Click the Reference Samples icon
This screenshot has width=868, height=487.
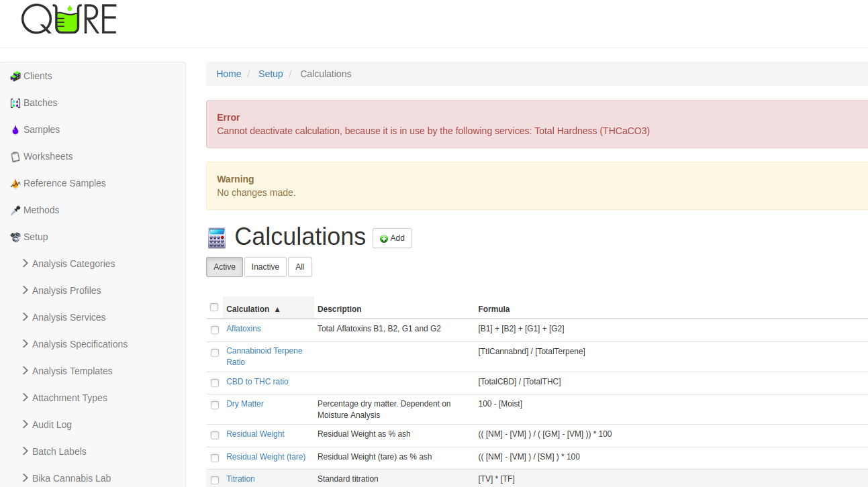tap(15, 184)
